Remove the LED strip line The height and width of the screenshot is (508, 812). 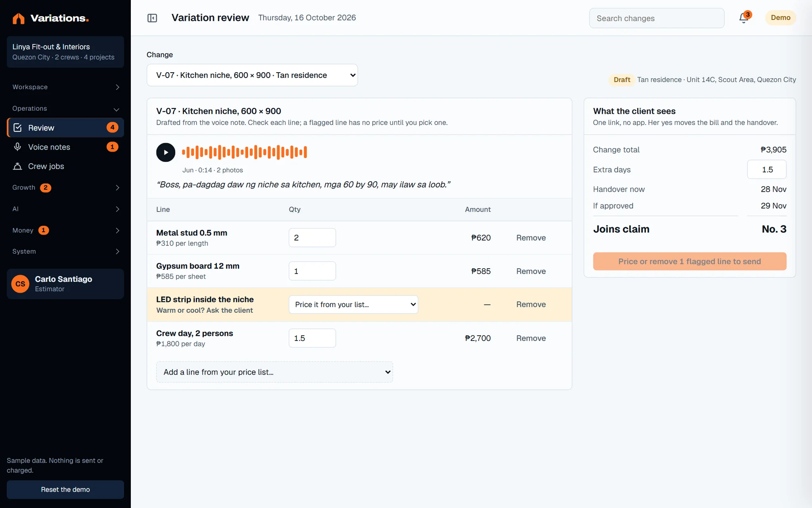click(x=531, y=304)
